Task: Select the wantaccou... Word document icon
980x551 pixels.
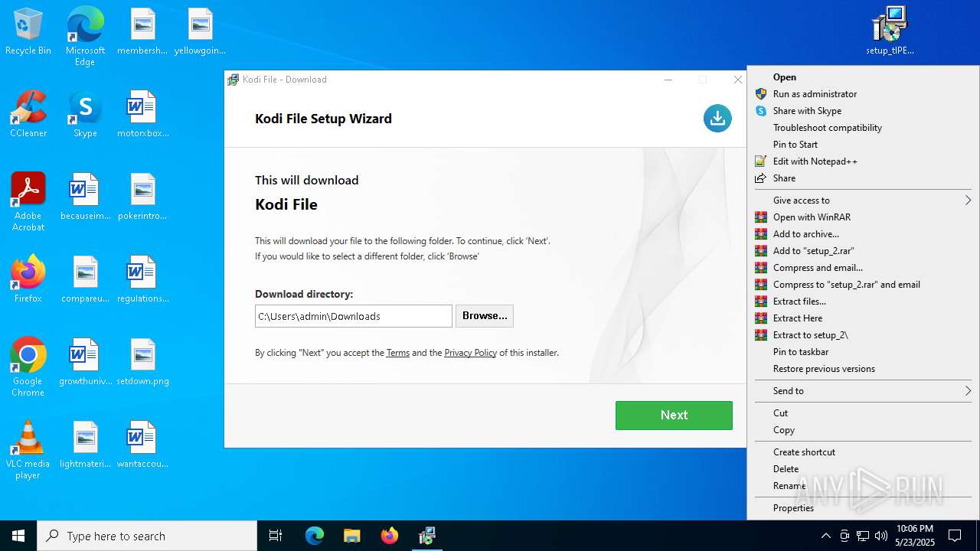Action: 142,445
